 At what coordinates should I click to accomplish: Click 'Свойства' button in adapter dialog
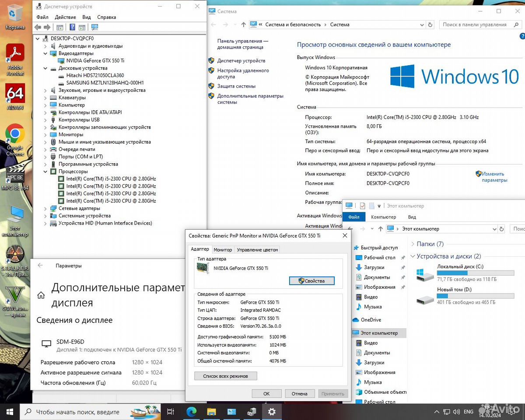pyautogui.click(x=312, y=281)
